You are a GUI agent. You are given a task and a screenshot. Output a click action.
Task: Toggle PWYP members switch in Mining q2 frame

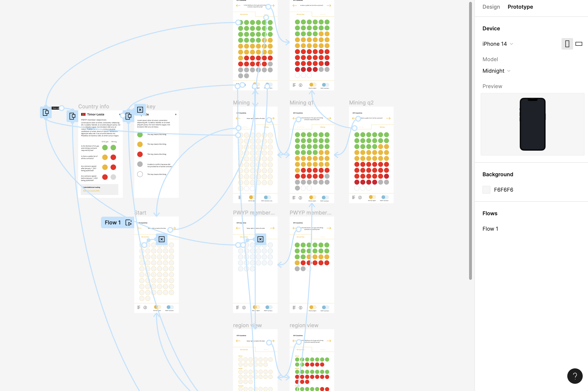[385, 197]
